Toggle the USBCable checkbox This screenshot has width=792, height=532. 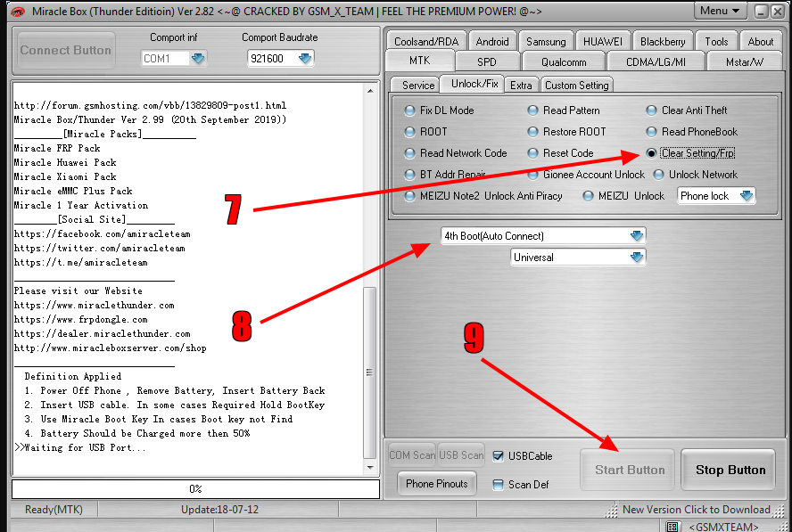coord(498,456)
